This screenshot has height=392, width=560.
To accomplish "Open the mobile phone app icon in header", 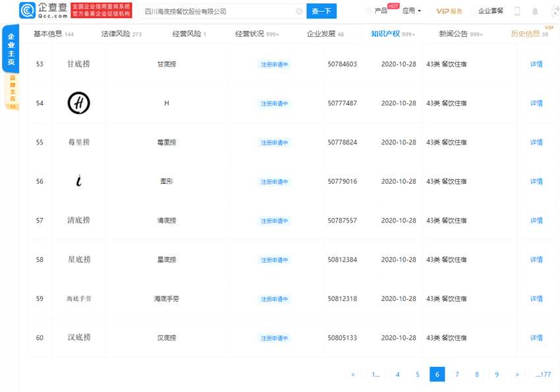I will pyautogui.click(x=517, y=11).
